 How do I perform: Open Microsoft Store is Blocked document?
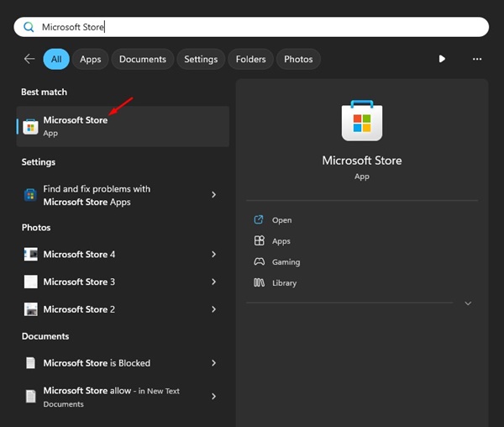[x=123, y=363]
